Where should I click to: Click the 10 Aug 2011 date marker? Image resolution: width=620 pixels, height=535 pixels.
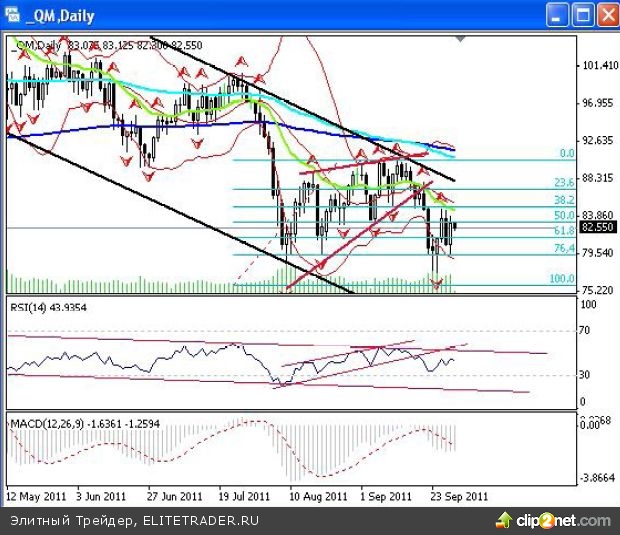click(x=316, y=496)
